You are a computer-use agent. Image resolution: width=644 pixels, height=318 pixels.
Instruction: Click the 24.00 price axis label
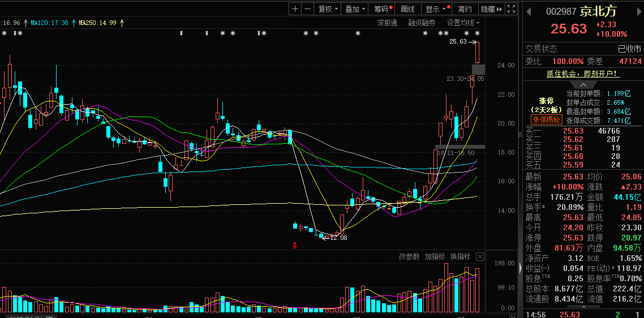point(505,65)
